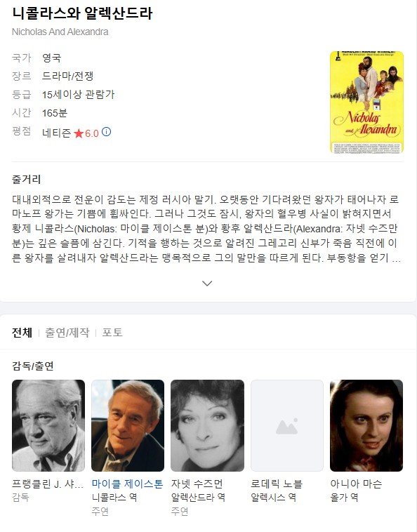The width and height of the screenshot is (417, 532).
Task: Open 프랭클린 J. 샤프너 director photo
Action: pyautogui.click(x=48, y=425)
